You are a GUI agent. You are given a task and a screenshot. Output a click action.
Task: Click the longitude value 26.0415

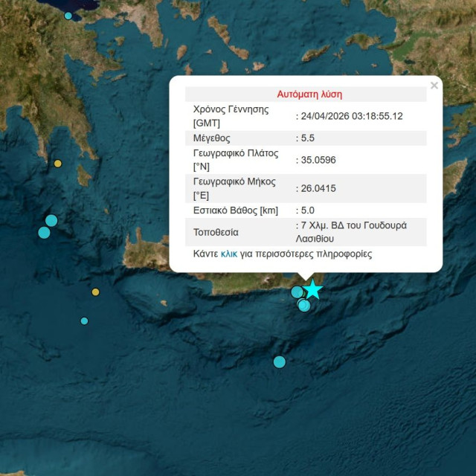pyautogui.click(x=317, y=188)
